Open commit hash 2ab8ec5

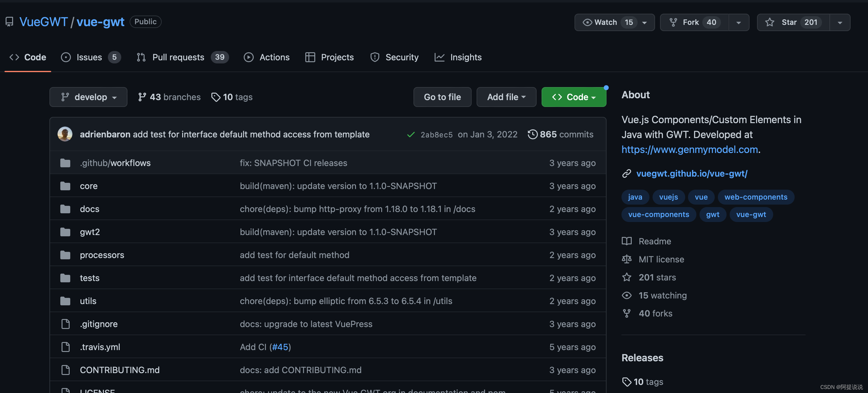tap(436, 135)
